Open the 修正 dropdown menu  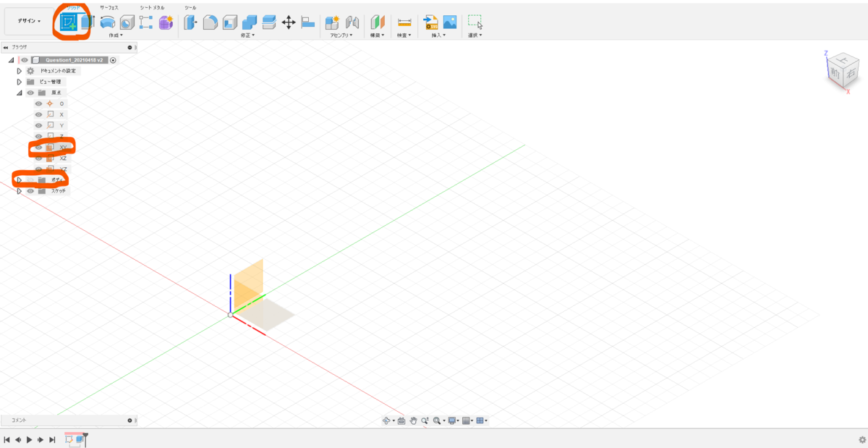point(248,35)
